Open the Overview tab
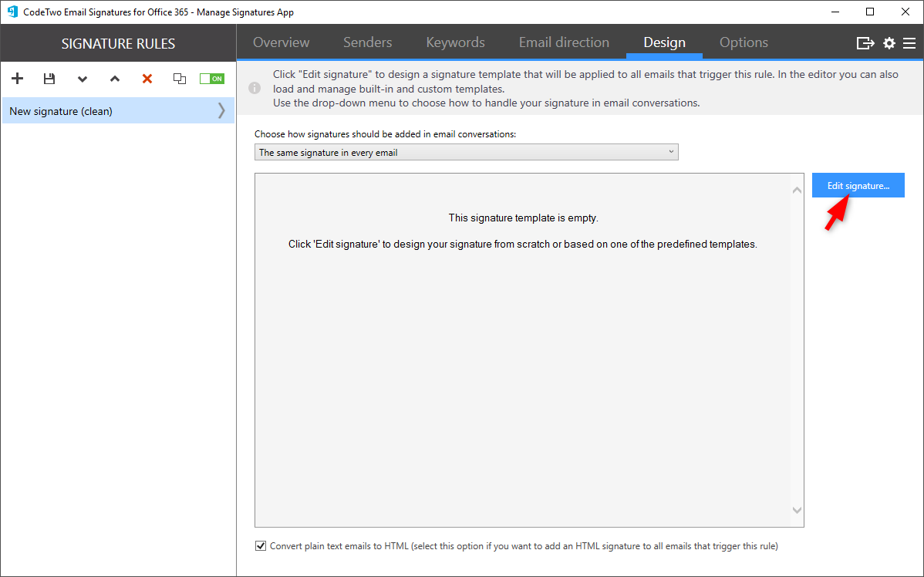The width and height of the screenshot is (924, 577). point(281,42)
